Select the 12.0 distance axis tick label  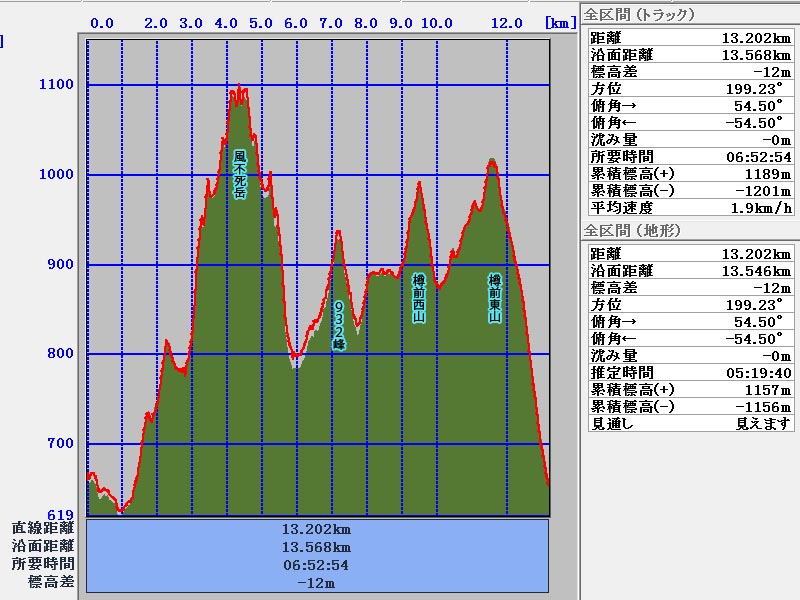507,22
